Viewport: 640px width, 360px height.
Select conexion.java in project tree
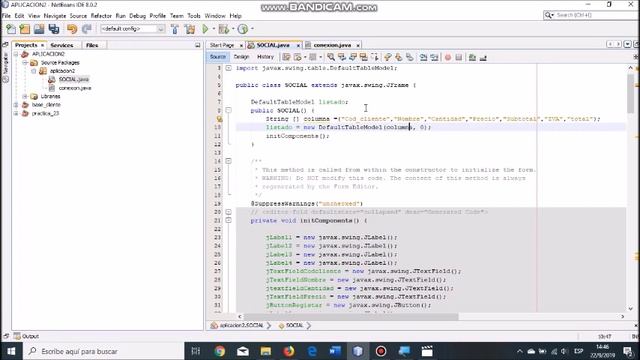coord(75,88)
